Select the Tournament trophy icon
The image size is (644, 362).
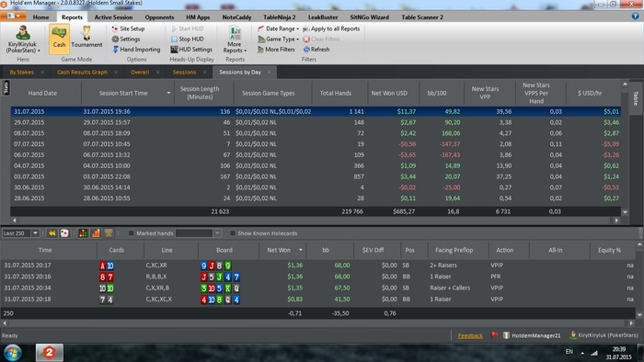click(86, 37)
